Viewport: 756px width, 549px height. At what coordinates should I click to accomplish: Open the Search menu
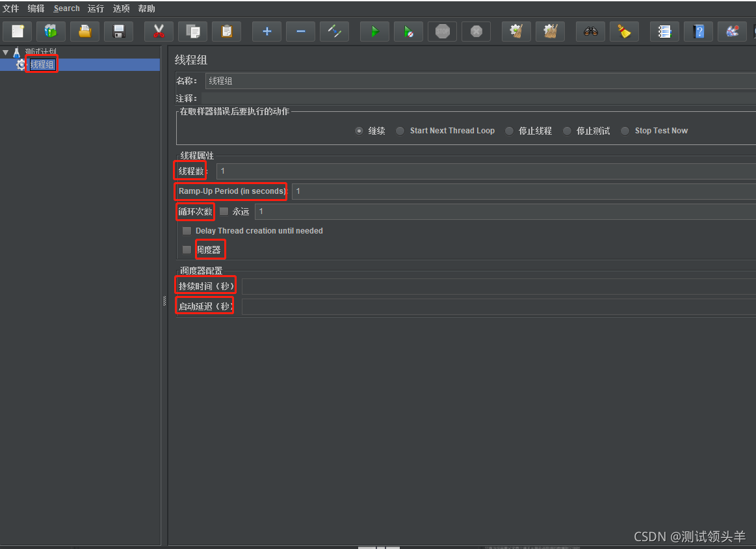point(66,8)
